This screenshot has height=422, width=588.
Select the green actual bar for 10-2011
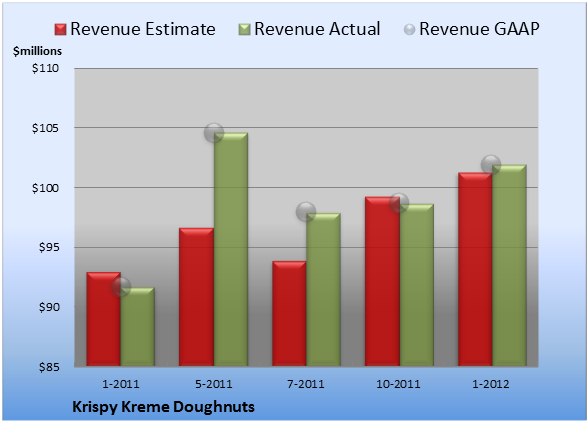click(416, 285)
